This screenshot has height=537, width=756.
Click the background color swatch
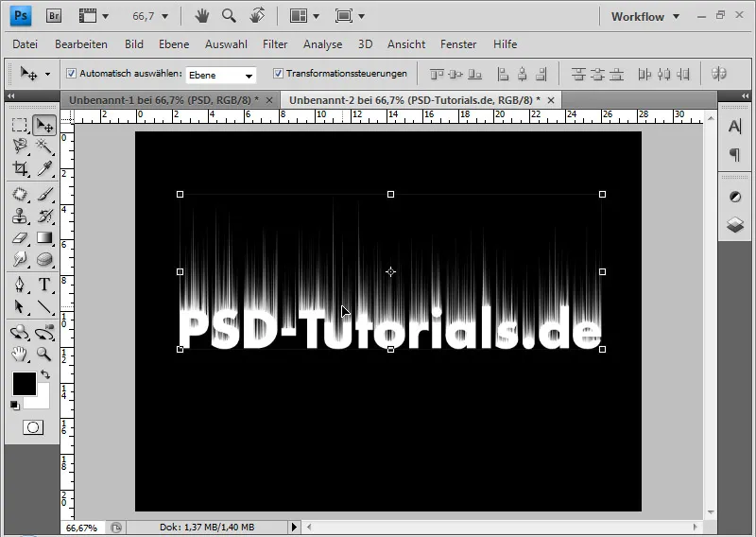click(43, 402)
